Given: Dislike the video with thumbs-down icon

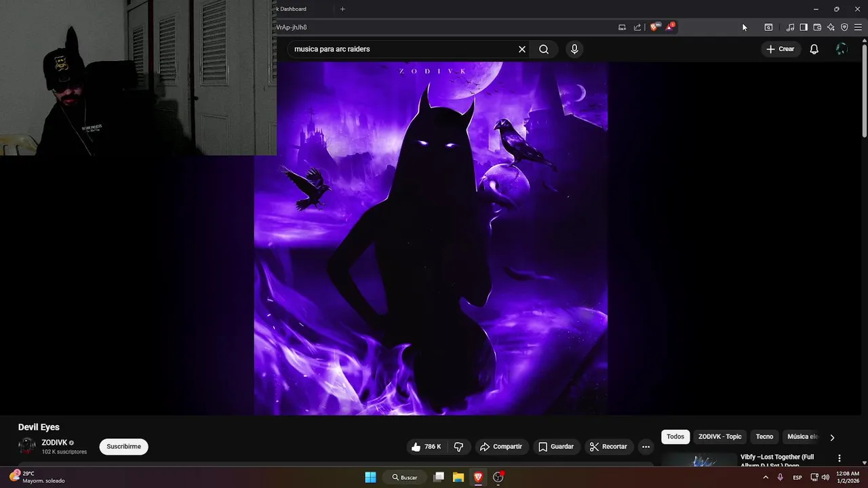Looking at the screenshot, I should coord(458,447).
